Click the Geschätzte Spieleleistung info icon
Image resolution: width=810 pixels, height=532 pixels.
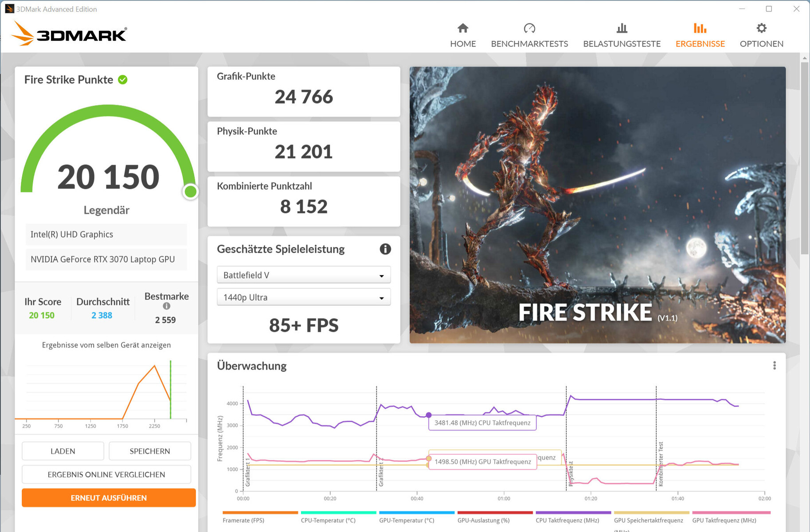[385, 249]
